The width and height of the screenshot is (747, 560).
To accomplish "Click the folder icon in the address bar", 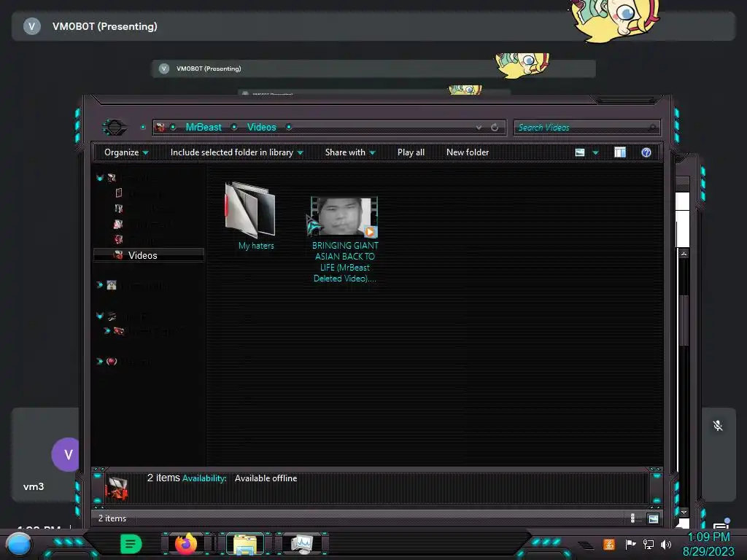I will [160, 127].
